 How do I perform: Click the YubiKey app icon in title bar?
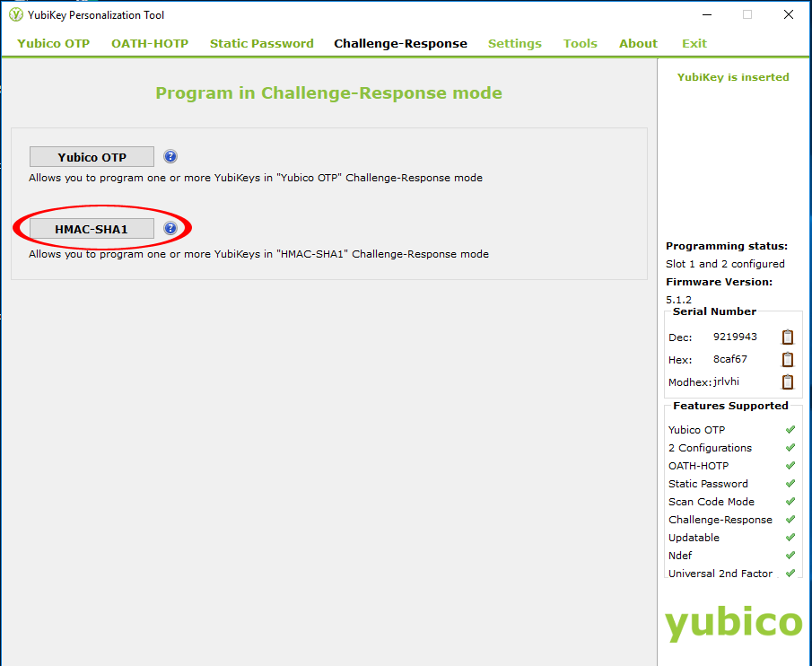16,15
